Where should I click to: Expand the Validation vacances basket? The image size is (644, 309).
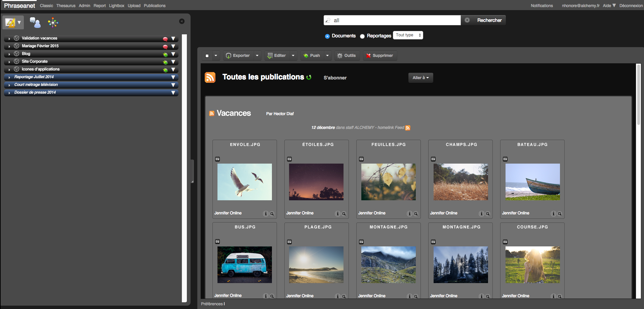tap(9, 39)
